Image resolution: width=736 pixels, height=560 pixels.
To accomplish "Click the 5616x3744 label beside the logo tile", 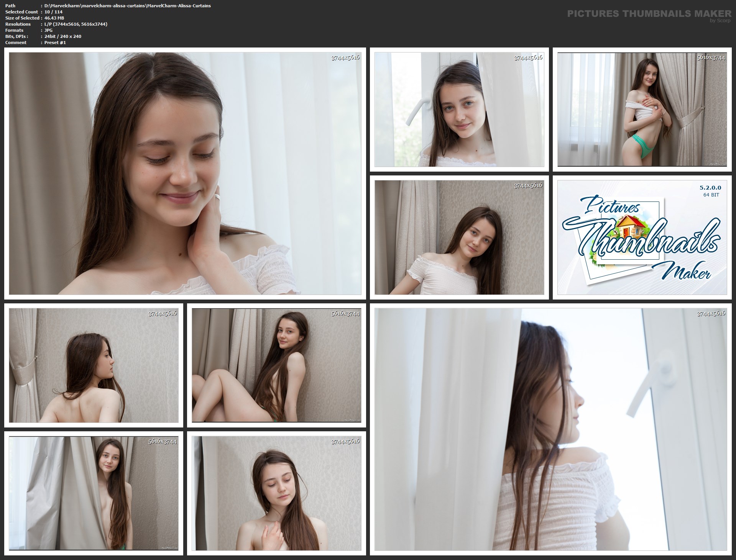I will 711,57.
